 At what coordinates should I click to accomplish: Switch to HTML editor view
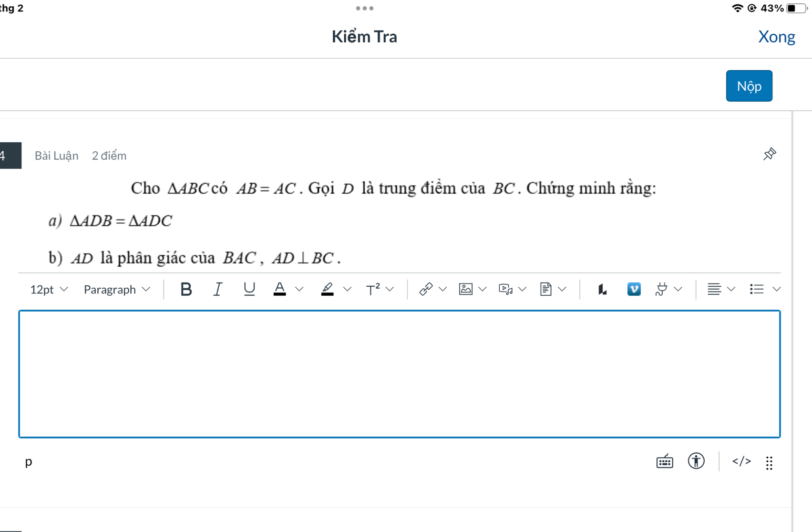741,461
